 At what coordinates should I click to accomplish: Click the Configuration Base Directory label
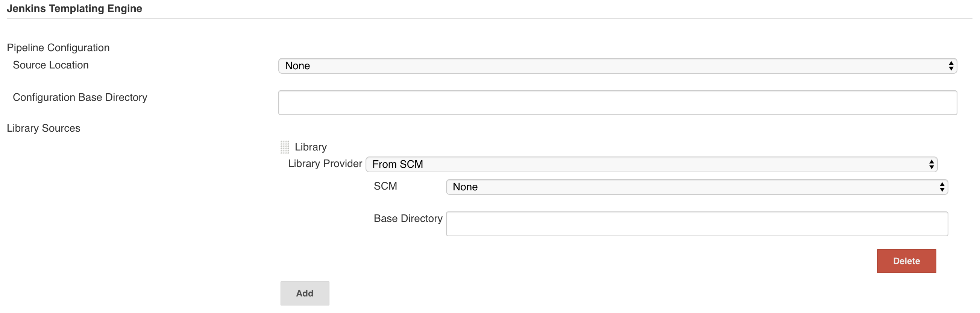[80, 97]
